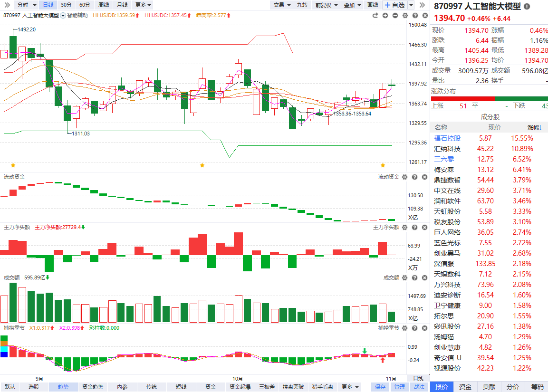Open the 前复权 dropdown
548x392 pixels.
pyautogui.click(x=327, y=5)
